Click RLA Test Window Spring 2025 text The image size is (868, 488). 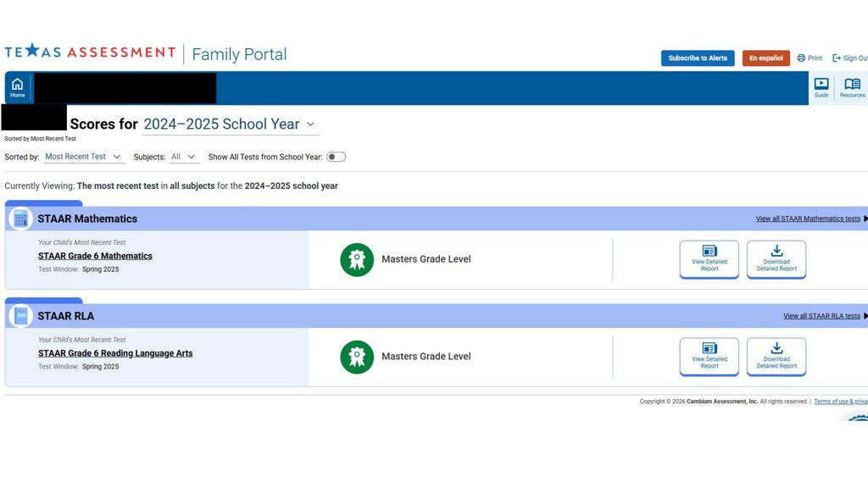(79, 367)
